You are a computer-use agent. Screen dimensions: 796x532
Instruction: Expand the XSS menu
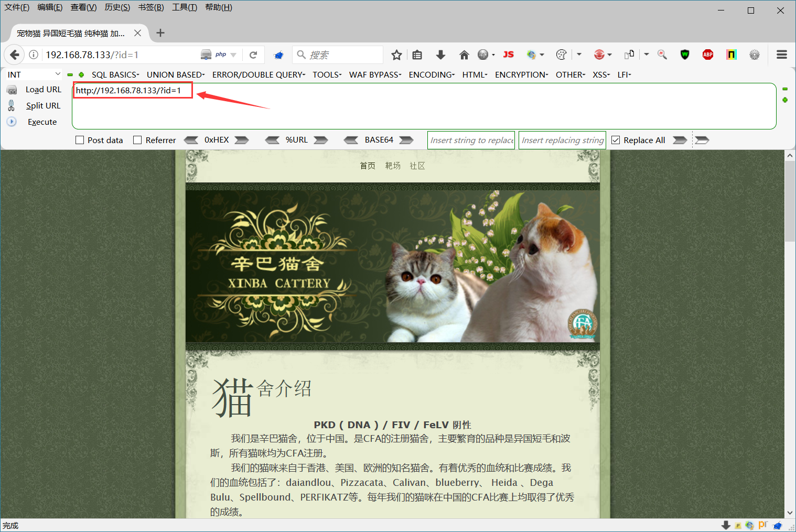coord(601,74)
